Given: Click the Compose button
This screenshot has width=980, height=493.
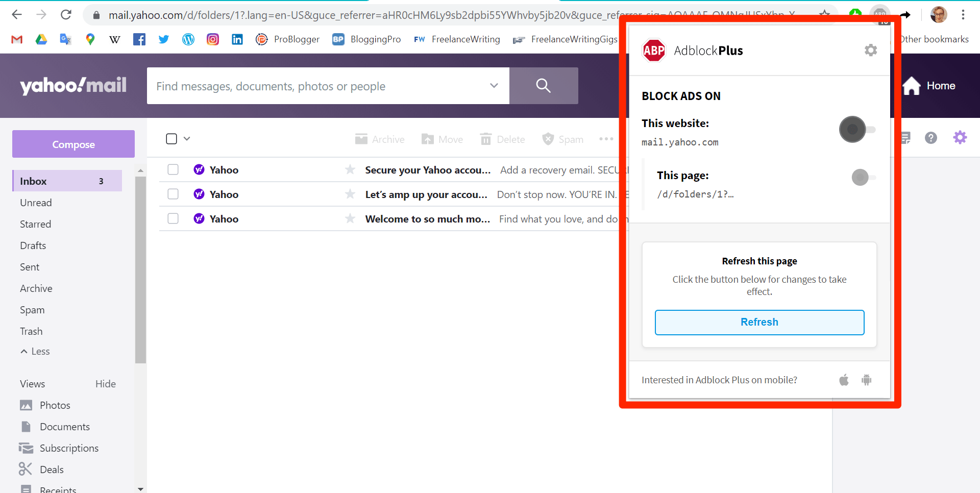Looking at the screenshot, I should 73,144.
